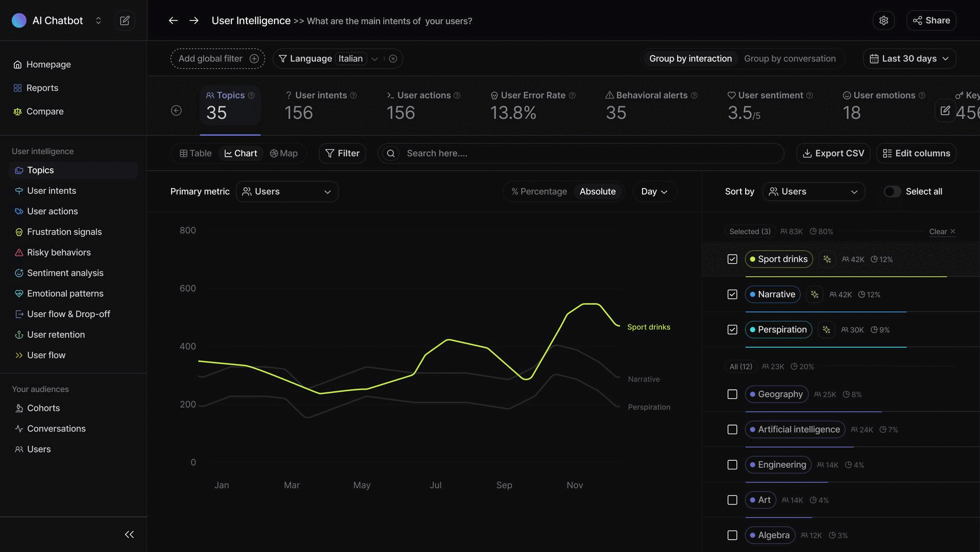Image resolution: width=980 pixels, height=552 pixels.
Task: Click the new chat compose icon
Action: pyautogui.click(x=125, y=20)
